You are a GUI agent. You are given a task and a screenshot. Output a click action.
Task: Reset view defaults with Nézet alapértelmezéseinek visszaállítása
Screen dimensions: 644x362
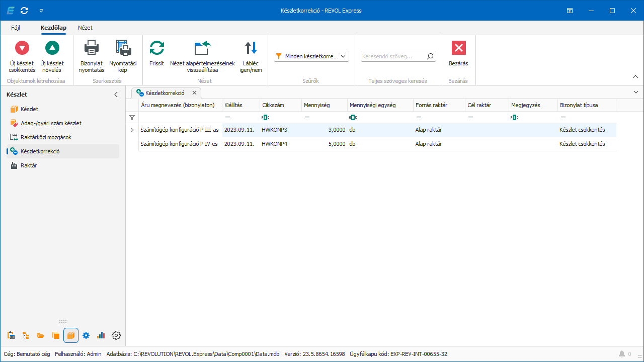[x=202, y=48]
